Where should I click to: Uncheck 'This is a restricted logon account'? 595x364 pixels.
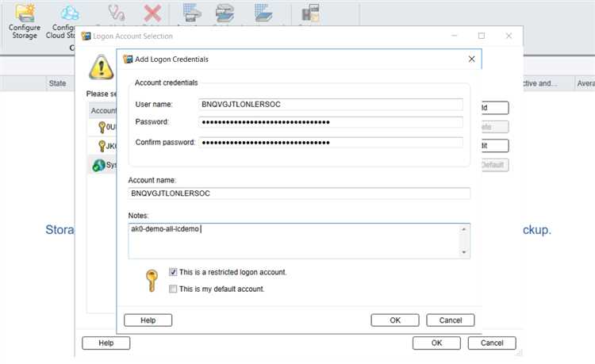pyautogui.click(x=173, y=272)
